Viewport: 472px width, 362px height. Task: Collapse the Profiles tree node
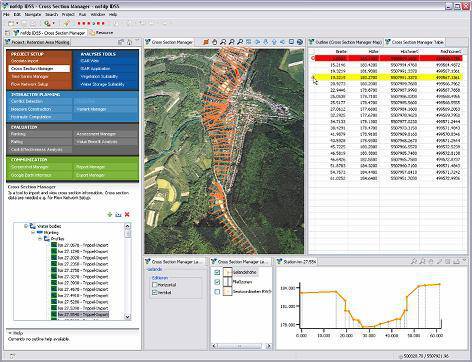(x=40, y=239)
